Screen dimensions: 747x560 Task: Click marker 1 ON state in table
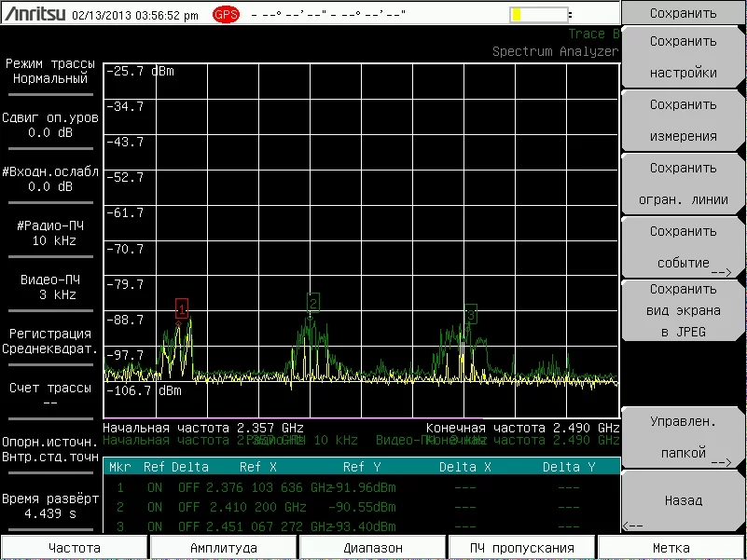[x=155, y=486]
